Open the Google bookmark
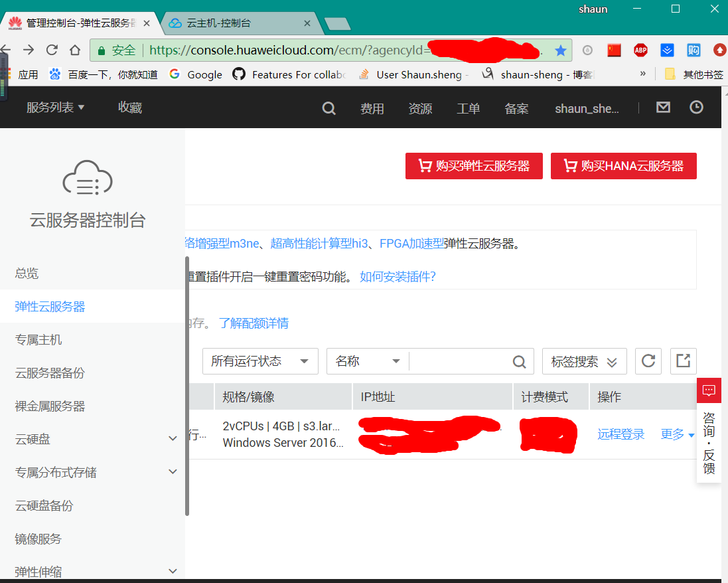The image size is (728, 583). (196, 74)
